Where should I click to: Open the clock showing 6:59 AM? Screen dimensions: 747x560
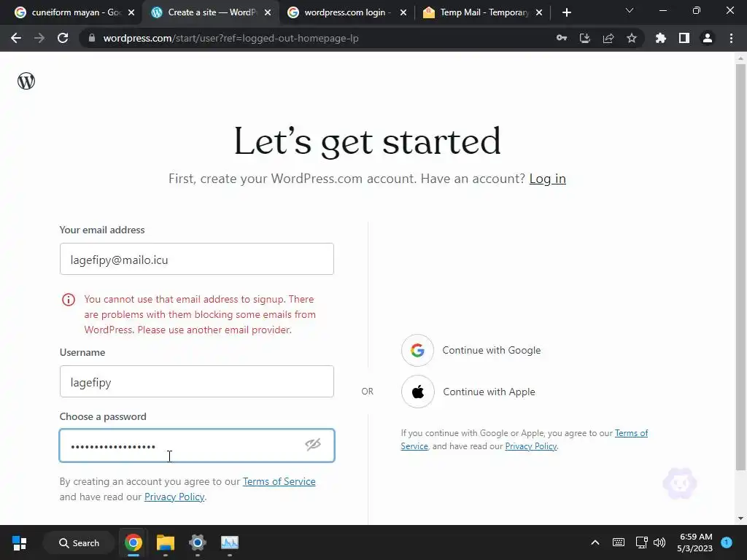(694, 542)
